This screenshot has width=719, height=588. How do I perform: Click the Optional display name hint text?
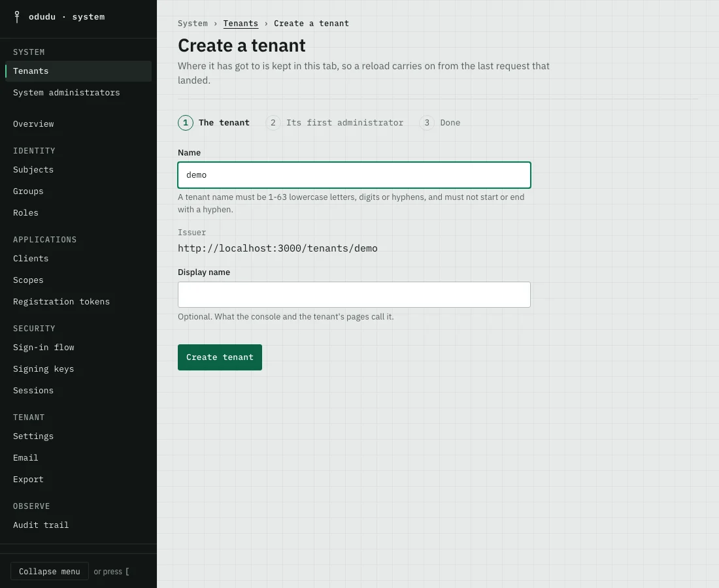(x=286, y=317)
